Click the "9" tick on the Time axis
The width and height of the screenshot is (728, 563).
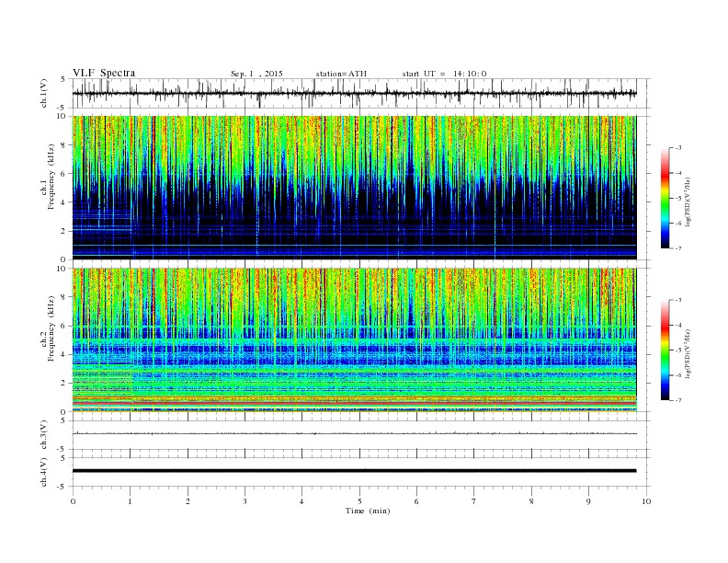[588, 501]
